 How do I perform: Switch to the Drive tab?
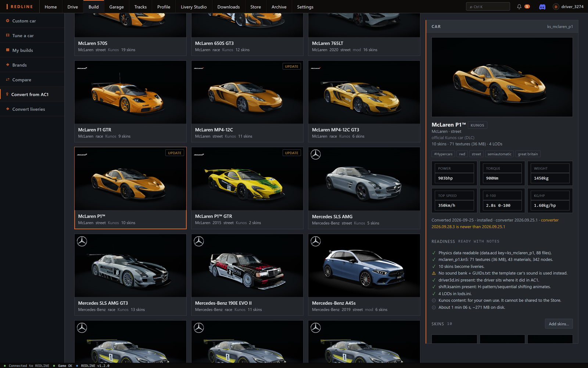tap(73, 7)
